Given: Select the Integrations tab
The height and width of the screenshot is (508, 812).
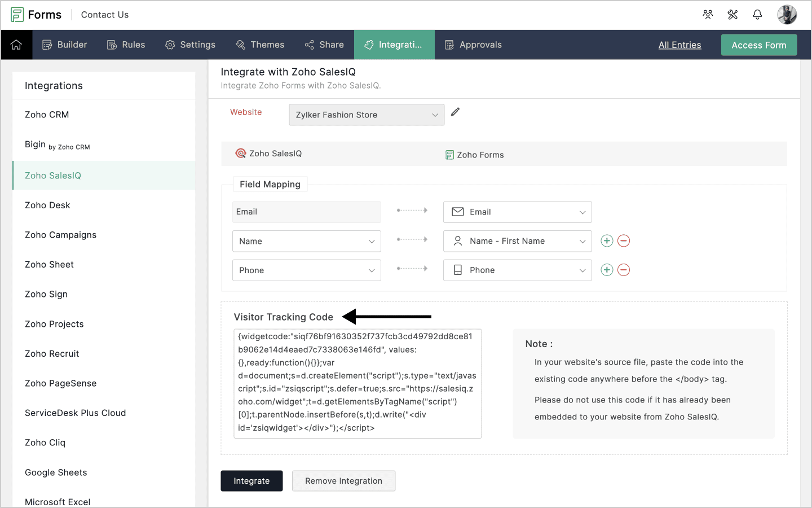Looking at the screenshot, I should click(394, 45).
